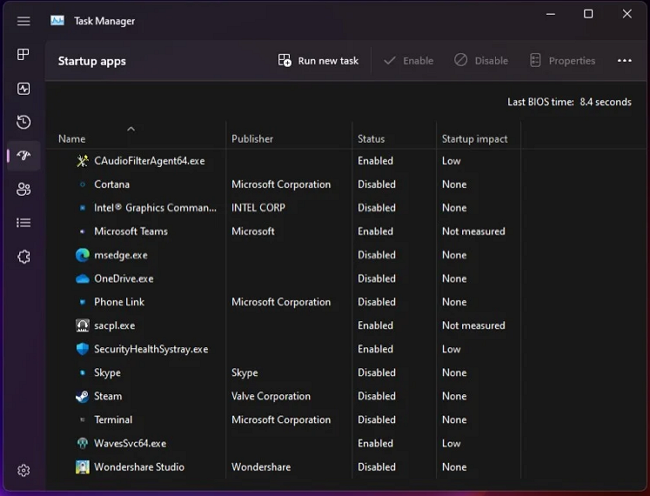Click the SecurityHealthSystray.exe shield icon

[82, 349]
